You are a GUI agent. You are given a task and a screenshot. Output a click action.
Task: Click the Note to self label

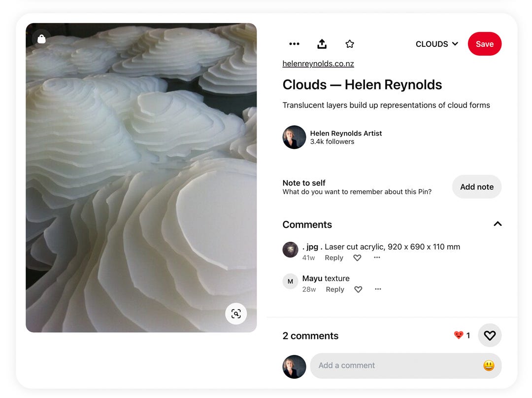click(x=304, y=183)
